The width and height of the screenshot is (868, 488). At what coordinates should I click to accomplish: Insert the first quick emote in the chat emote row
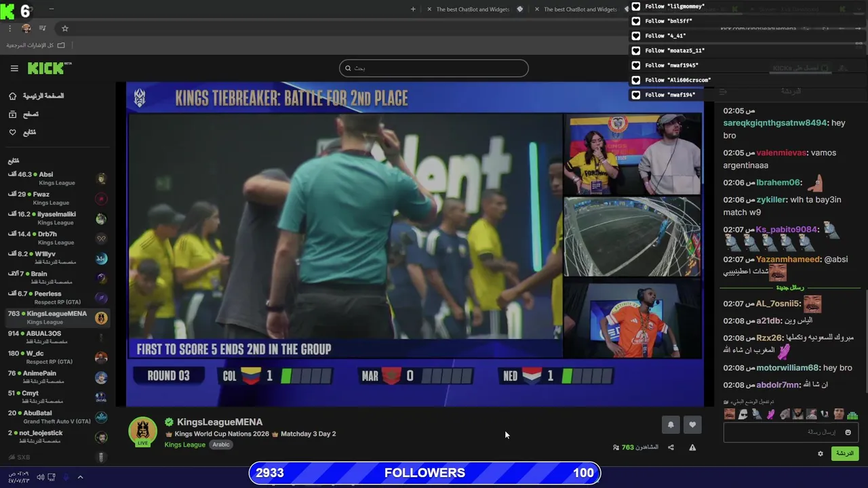pos(730,414)
